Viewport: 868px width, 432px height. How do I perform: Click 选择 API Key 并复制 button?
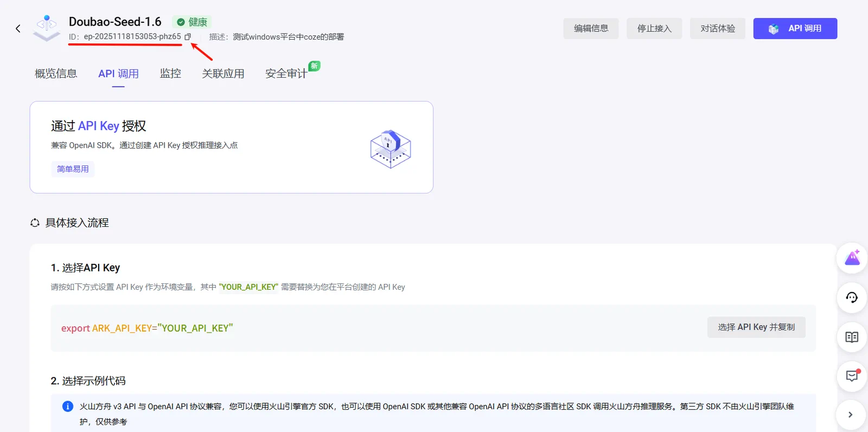click(x=756, y=327)
